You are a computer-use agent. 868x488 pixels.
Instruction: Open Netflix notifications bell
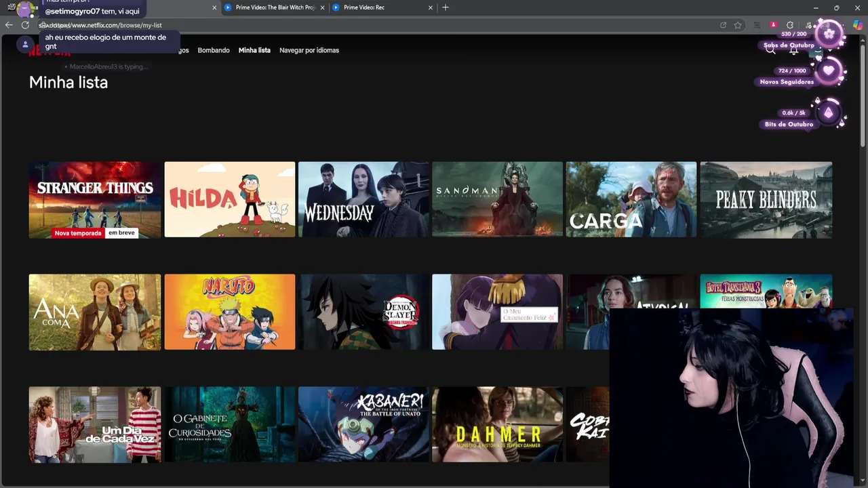click(x=793, y=50)
